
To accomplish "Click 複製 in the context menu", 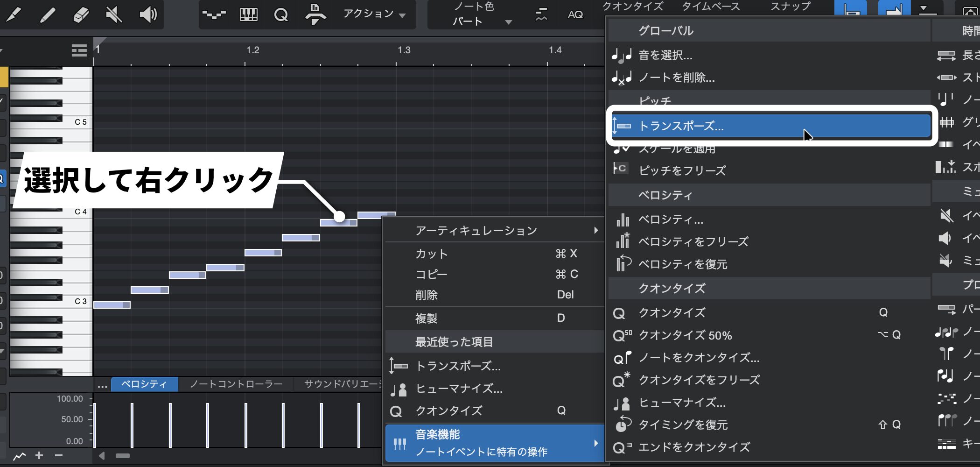I will pos(427,318).
